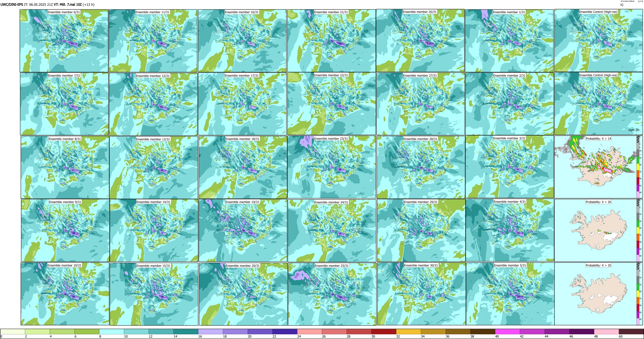The width and height of the screenshot is (644, 339).
Task: Open the Probability X > 14 map
Action: click(599, 167)
